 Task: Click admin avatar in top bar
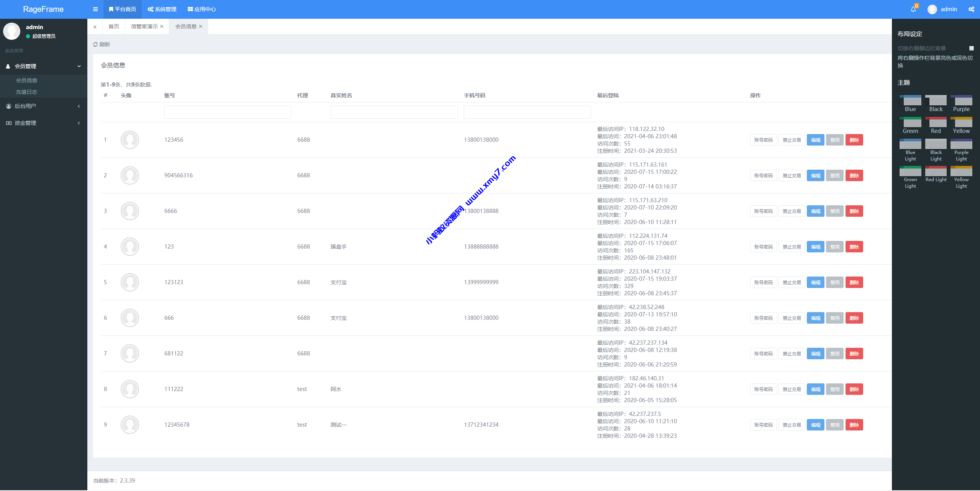point(932,9)
